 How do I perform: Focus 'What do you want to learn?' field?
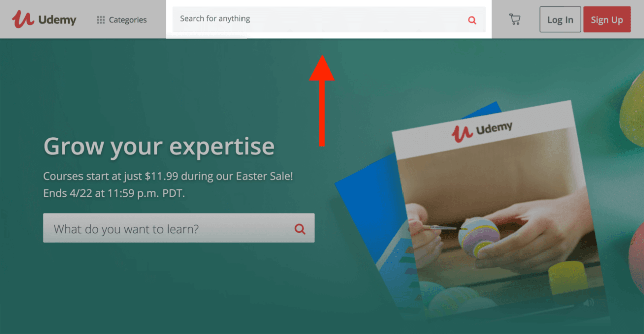click(179, 228)
